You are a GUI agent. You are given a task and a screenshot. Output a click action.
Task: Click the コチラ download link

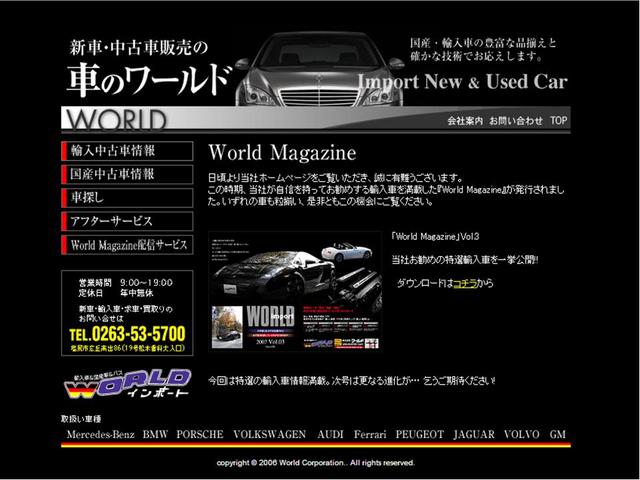[x=465, y=283]
